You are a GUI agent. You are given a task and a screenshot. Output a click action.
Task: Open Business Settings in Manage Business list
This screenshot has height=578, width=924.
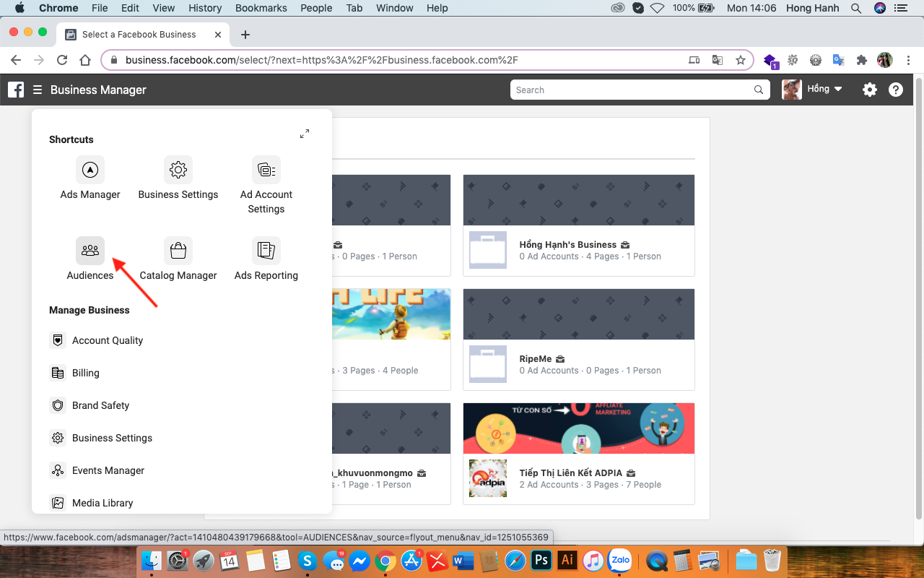click(112, 438)
